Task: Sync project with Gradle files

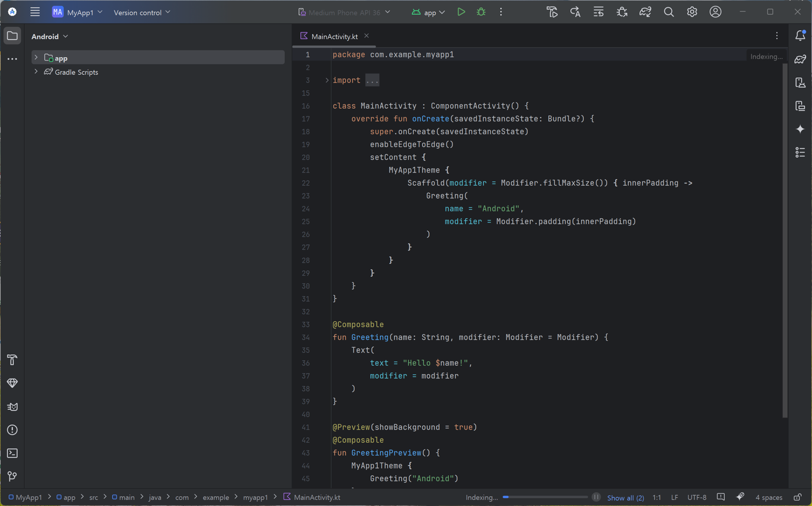Action: point(645,12)
